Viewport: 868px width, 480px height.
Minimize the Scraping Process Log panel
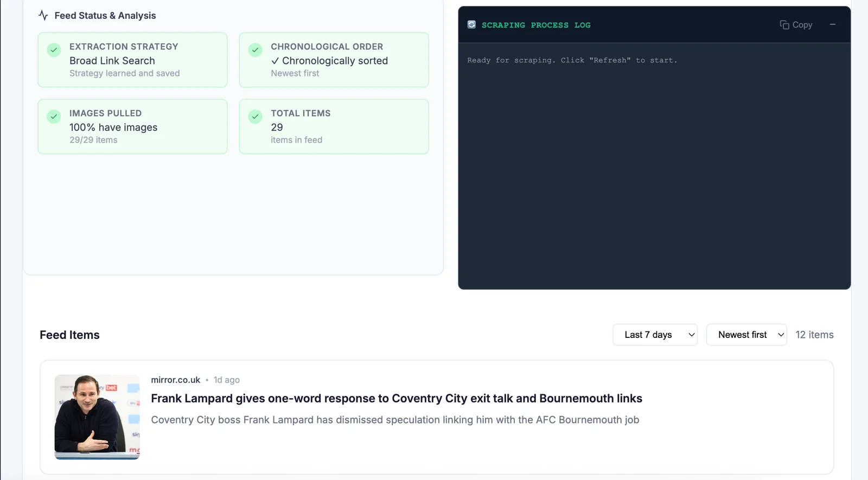pyautogui.click(x=832, y=24)
